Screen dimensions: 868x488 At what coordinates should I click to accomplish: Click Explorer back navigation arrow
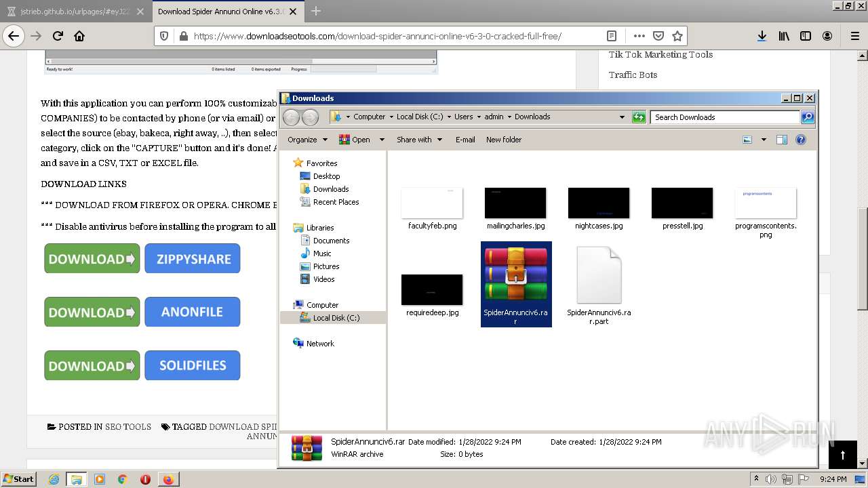291,117
